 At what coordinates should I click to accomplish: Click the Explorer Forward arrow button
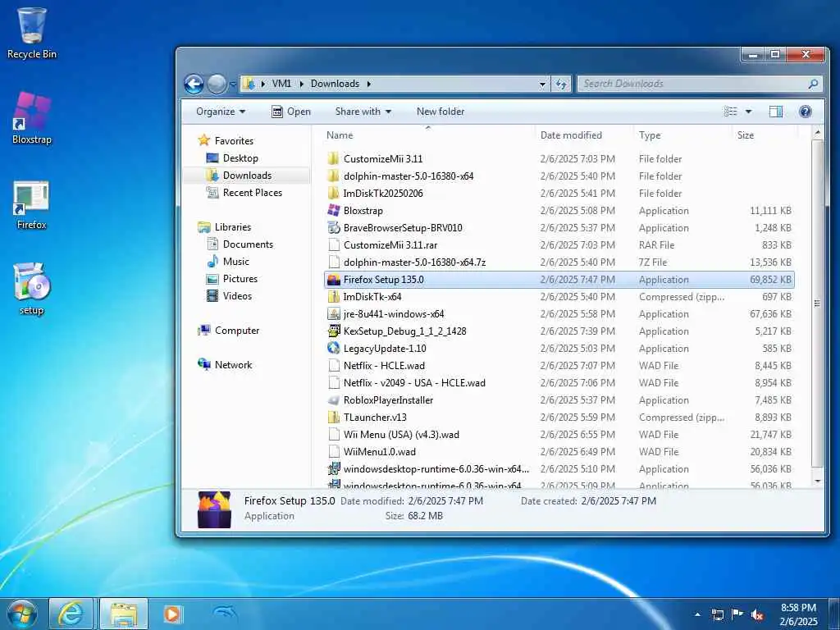click(217, 84)
